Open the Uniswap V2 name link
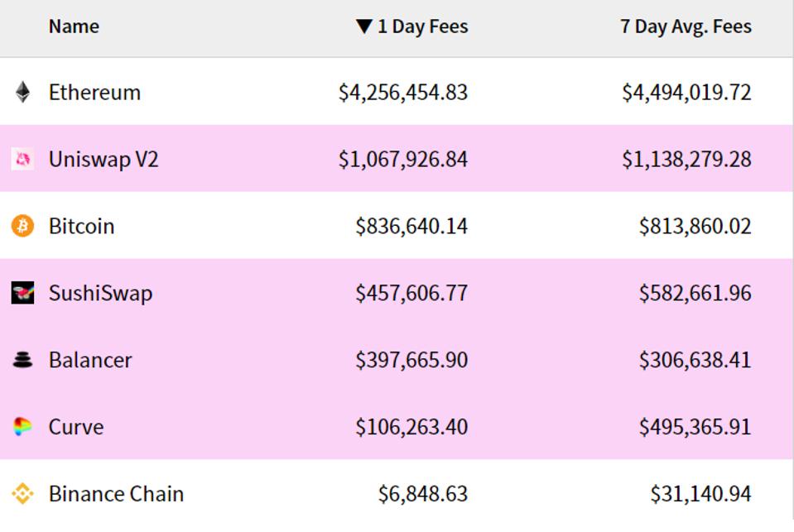This screenshot has width=794, height=532. point(103,159)
